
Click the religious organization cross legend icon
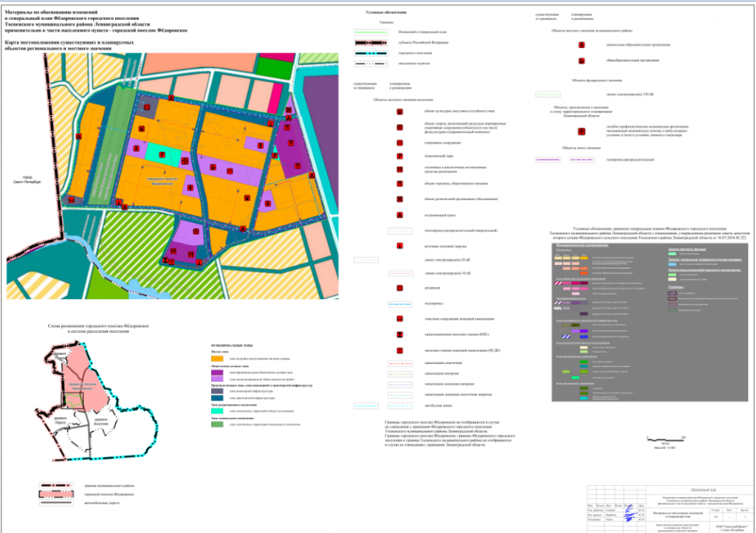click(399, 200)
